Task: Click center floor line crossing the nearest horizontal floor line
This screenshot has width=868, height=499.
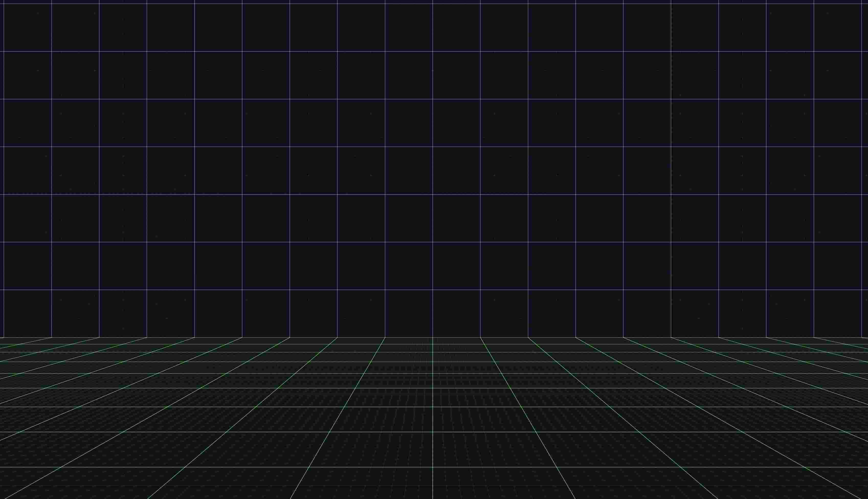Action: (x=432, y=467)
